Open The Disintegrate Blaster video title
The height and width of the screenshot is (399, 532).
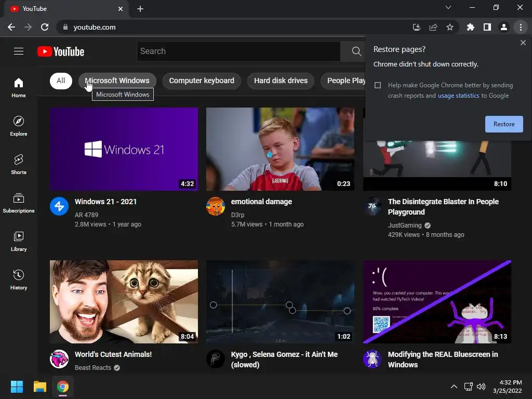[443, 207]
